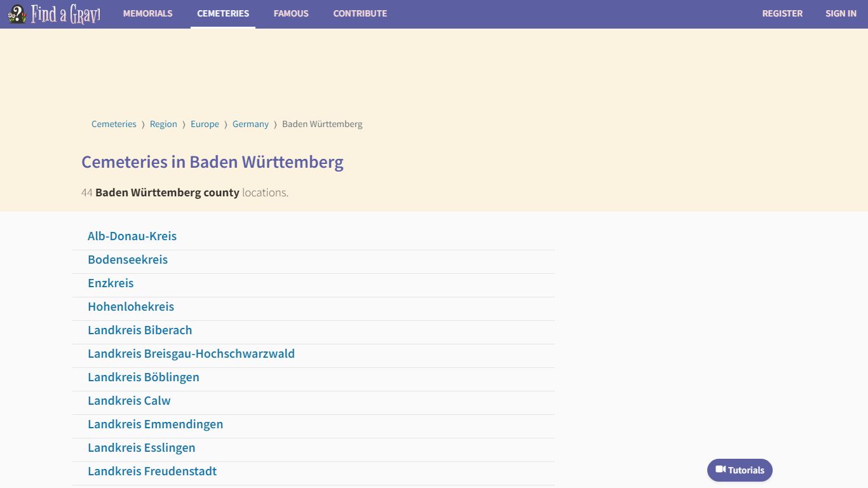The image size is (868, 488).
Task: Open Landkreis Freudenstadt
Action: tap(152, 471)
